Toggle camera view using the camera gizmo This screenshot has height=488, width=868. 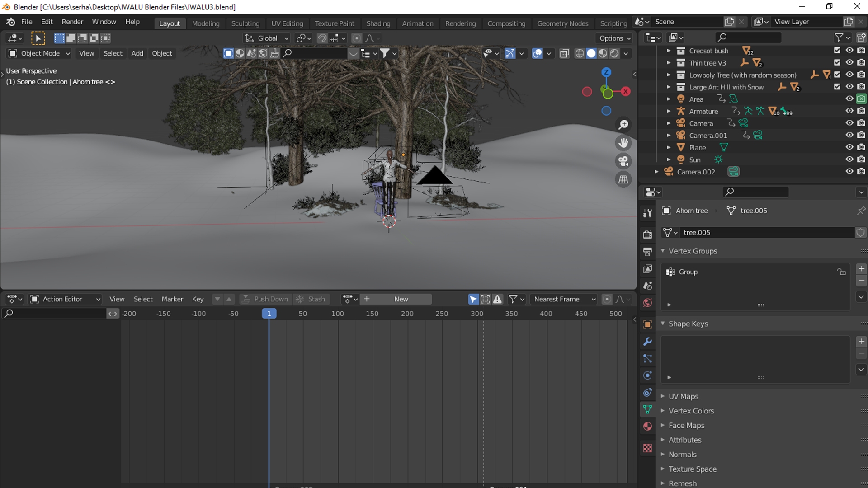[623, 161]
